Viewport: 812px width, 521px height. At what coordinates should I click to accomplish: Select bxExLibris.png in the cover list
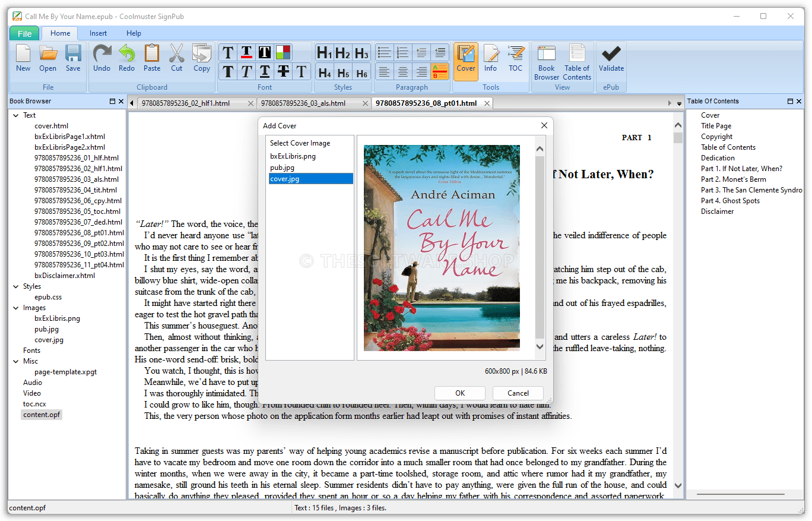point(293,157)
